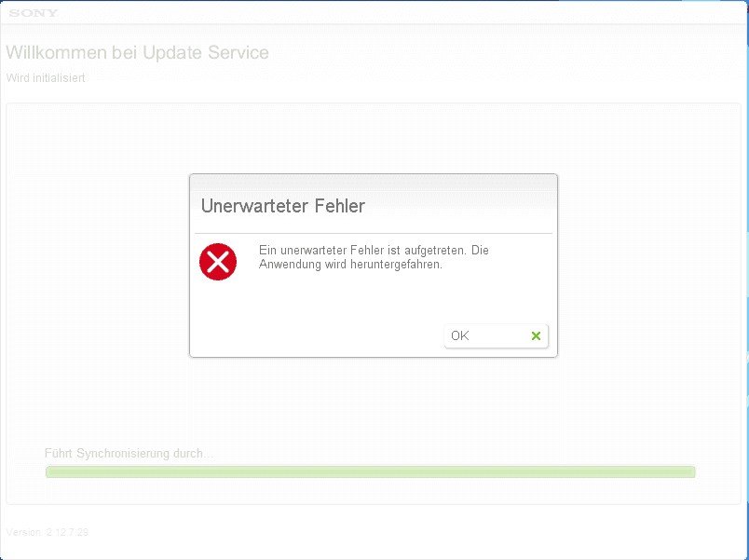This screenshot has width=749, height=560.
Task: Click the 'Führt Synchronisierung durch…' label
Action: click(x=129, y=453)
